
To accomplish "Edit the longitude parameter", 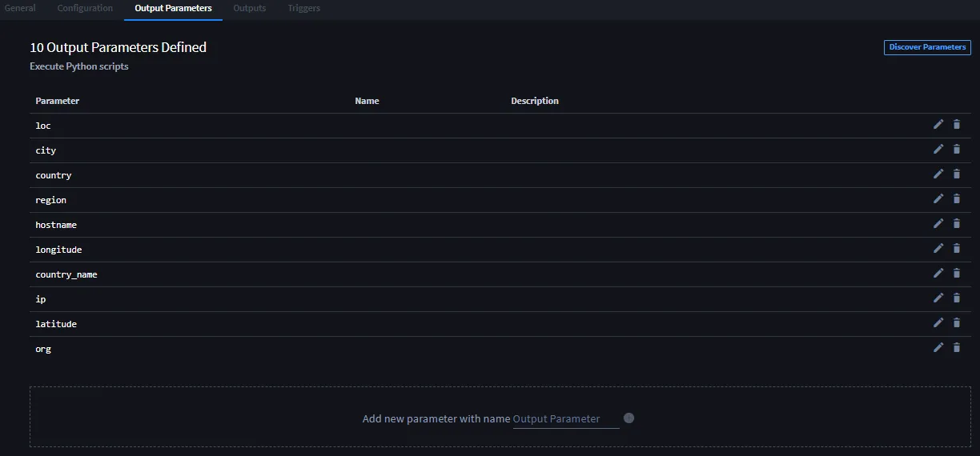I will (x=938, y=248).
